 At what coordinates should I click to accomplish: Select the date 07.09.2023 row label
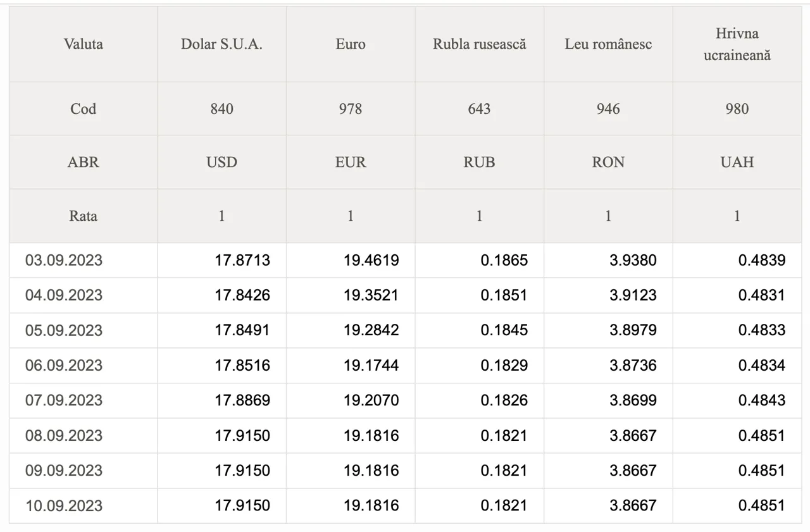point(64,400)
